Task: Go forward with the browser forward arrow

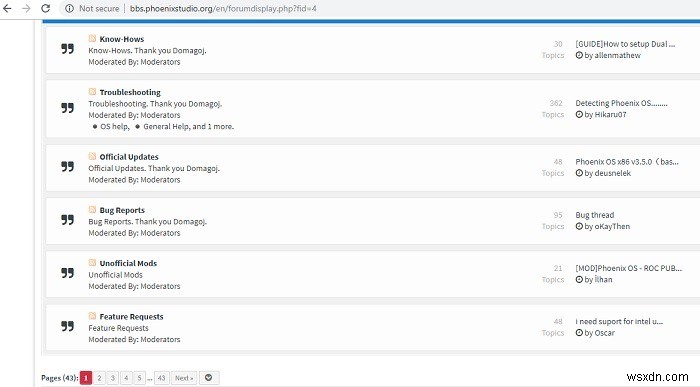Action: click(x=26, y=8)
